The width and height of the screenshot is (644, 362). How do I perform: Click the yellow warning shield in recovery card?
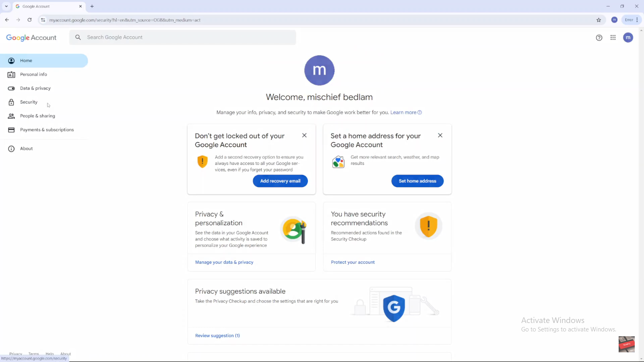point(202,162)
